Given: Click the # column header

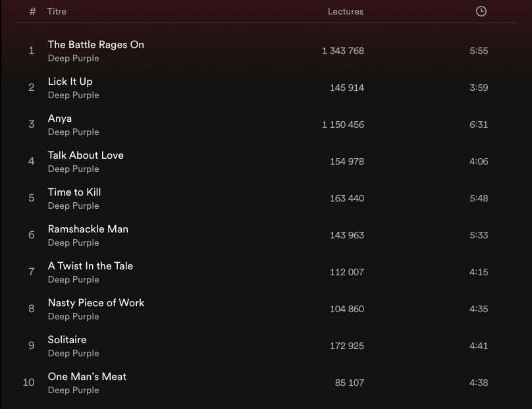Looking at the screenshot, I should 33,11.
